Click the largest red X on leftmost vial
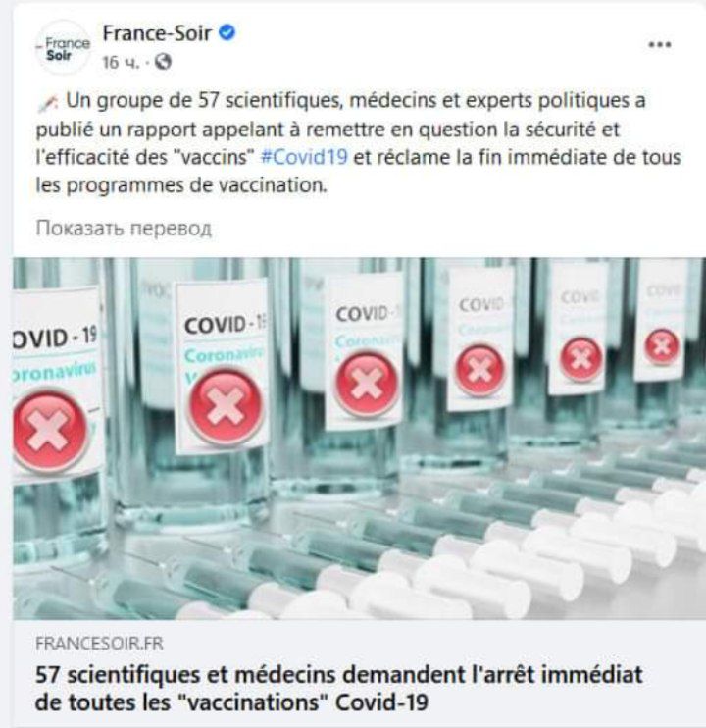The image size is (706, 728). click(49, 432)
